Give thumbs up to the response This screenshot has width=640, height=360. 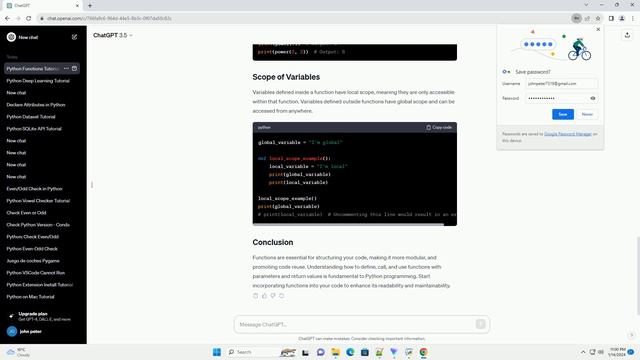(x=264, y=296)
